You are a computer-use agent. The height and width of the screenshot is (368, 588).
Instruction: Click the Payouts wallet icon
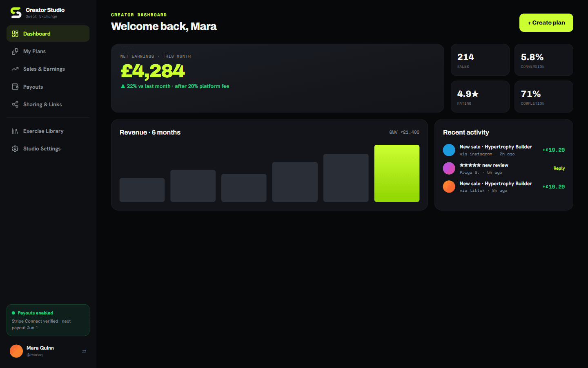click(15, 87)
